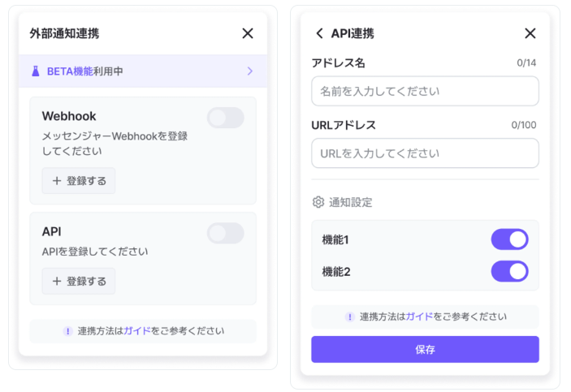This screenshot has width=571, height=392.
Task: Close the API連携 panel
Action: pyautogui.click(x=530, y=33)
